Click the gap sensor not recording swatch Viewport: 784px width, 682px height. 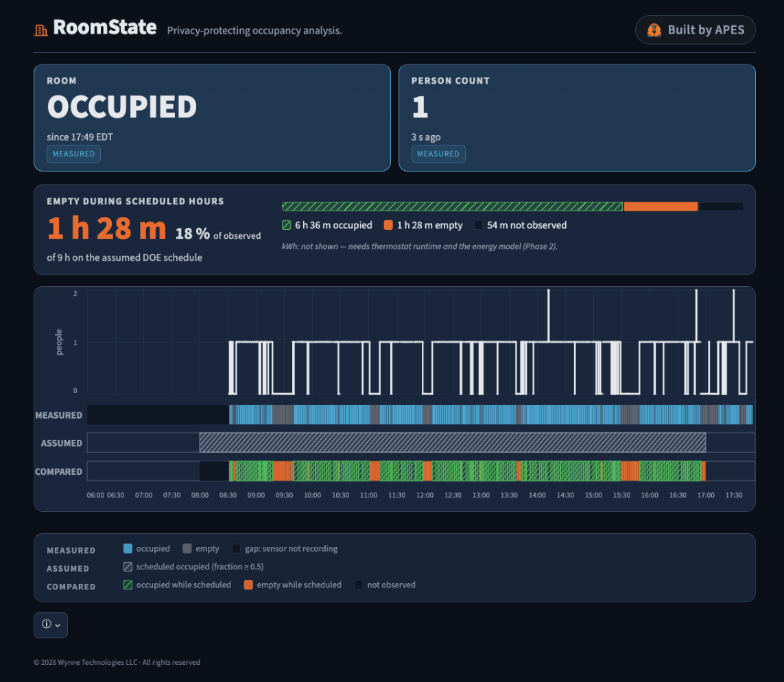[x=237, y=548]
